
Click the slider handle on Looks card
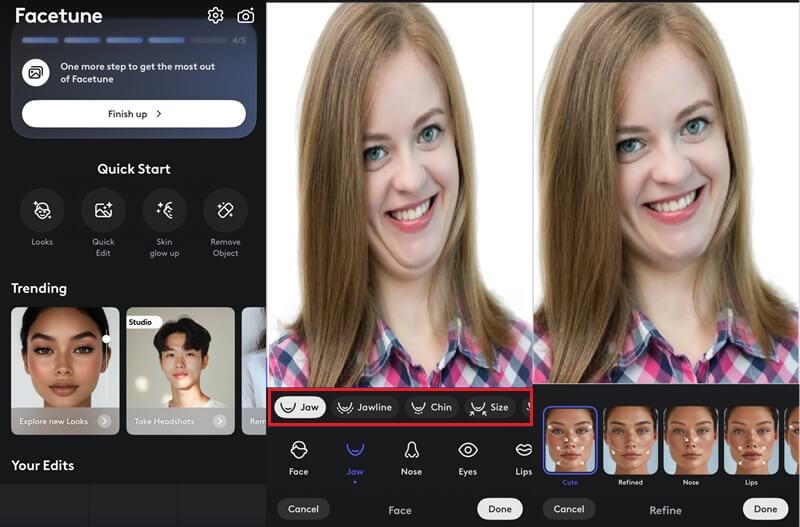click(x=106, y=339)
